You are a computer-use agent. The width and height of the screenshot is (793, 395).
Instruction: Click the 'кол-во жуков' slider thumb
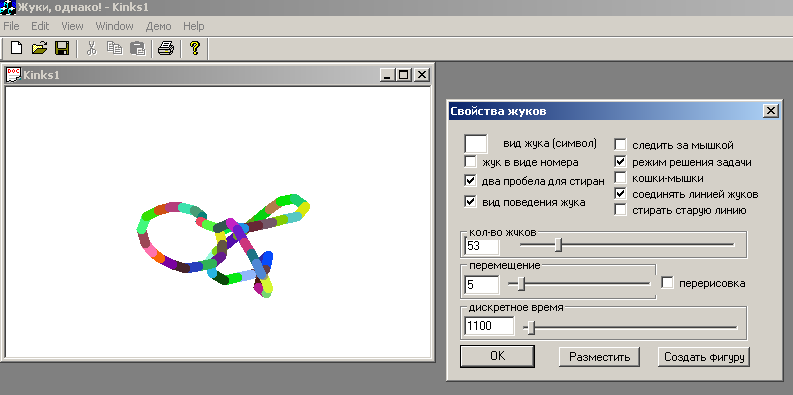tap(558, 245)
